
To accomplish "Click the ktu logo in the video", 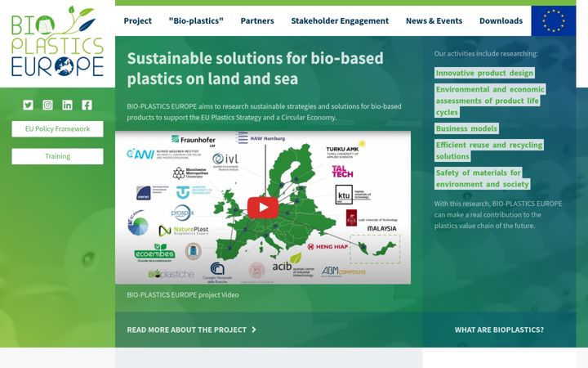I will pyautogui.click(x=352, y=195).
